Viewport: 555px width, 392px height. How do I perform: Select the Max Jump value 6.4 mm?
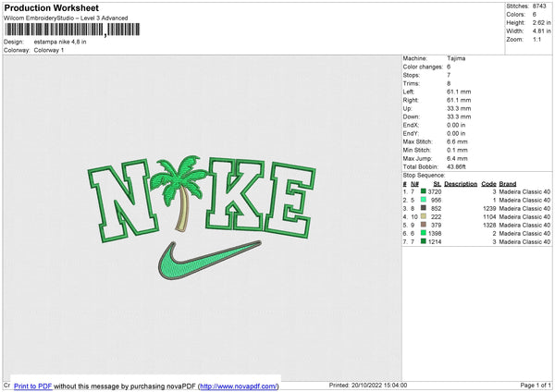coord(457,158)
